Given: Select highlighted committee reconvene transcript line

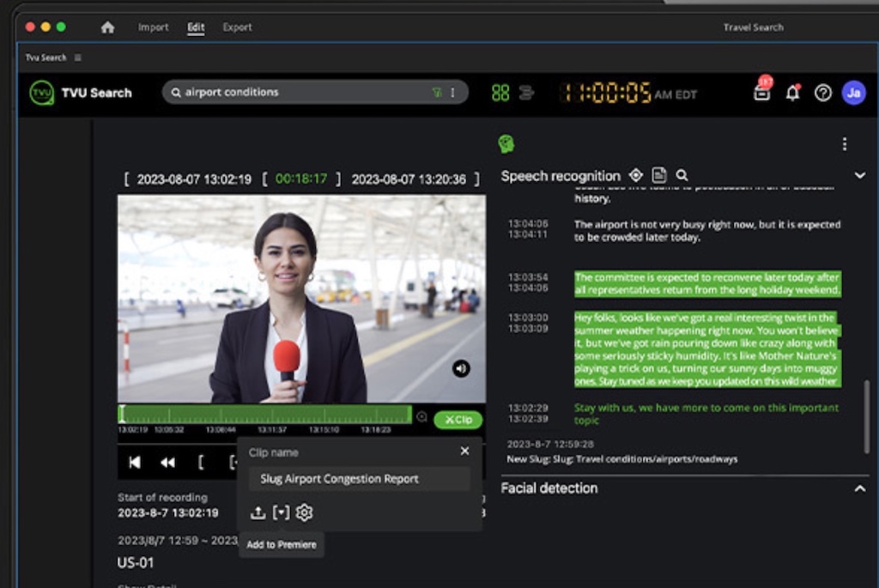Looking at the screenshot, I should click(707, 283).
